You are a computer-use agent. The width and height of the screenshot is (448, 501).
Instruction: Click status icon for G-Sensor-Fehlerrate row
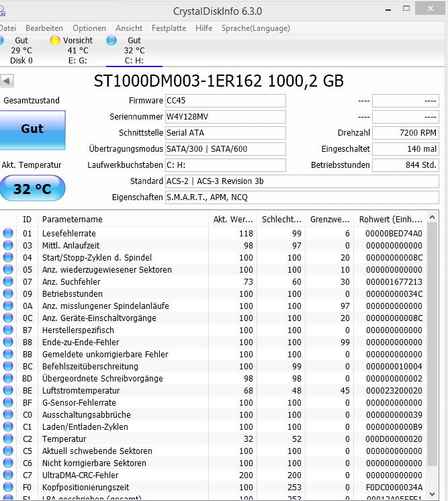pos(8,402)
